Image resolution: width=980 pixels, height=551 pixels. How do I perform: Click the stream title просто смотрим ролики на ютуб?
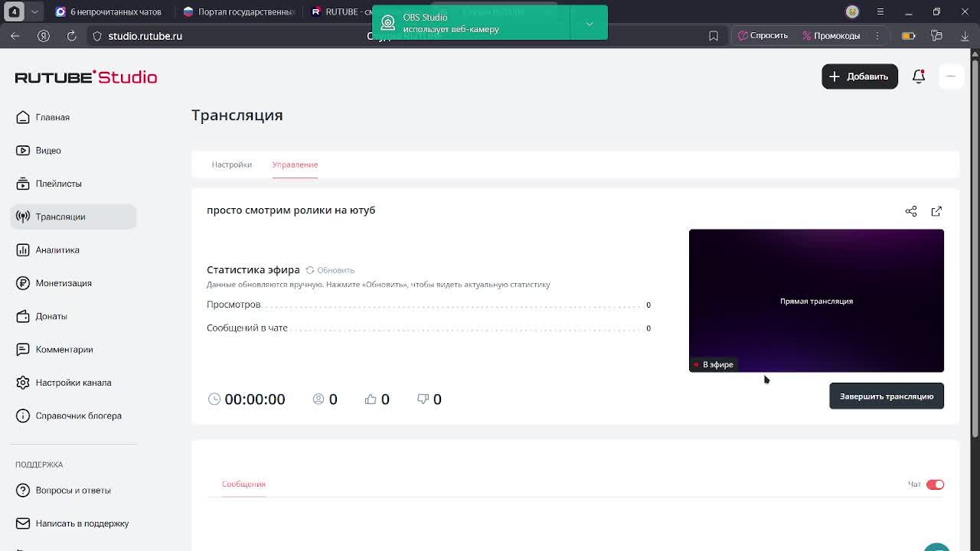291,210
